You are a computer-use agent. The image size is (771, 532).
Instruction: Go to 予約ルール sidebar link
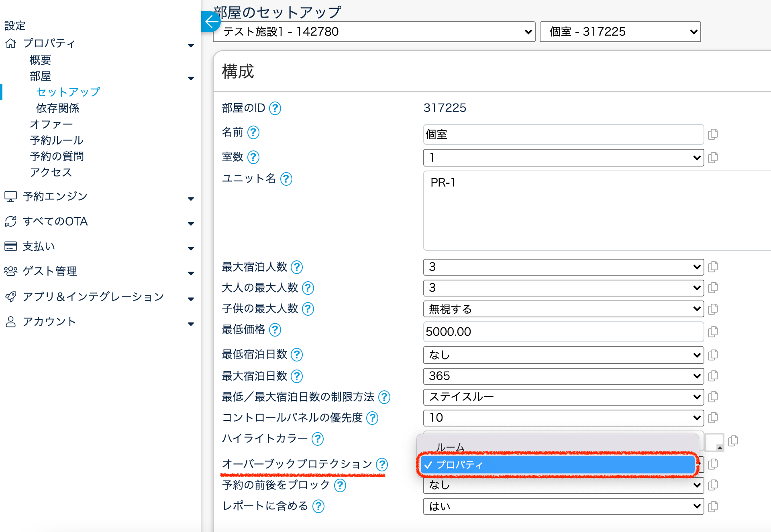click(57, 140)
